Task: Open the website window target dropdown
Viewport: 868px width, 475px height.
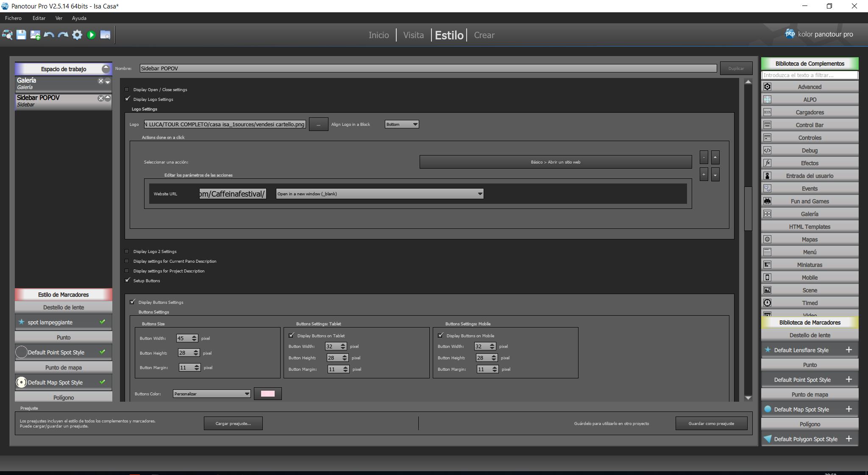Action: (379, 194)
